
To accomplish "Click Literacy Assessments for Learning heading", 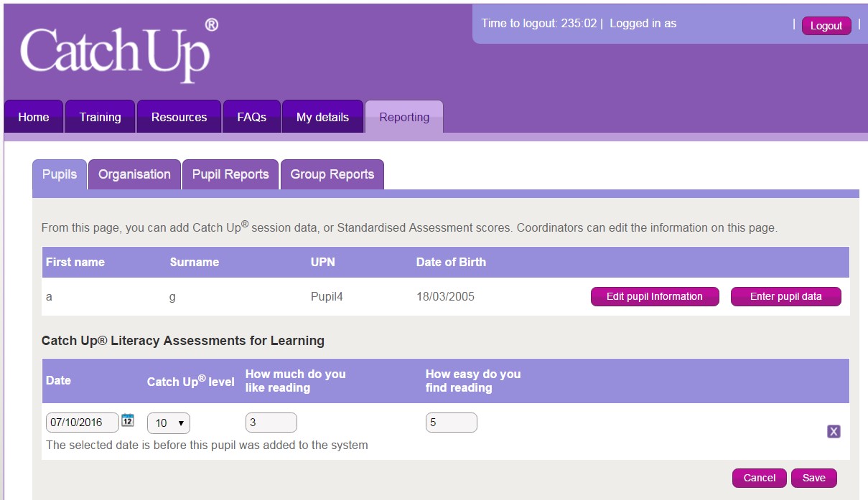I will tap(183, 341).
